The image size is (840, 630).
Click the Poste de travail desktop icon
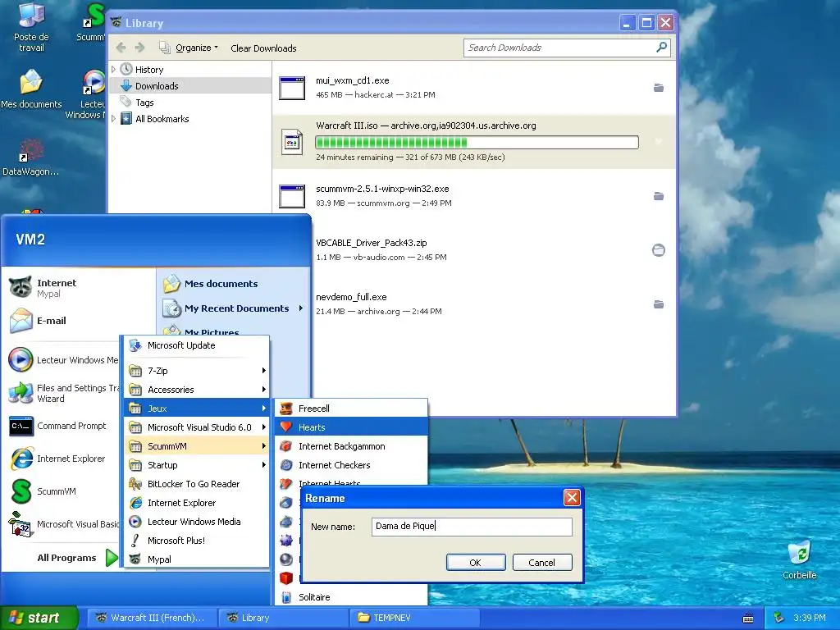(31, 27)
